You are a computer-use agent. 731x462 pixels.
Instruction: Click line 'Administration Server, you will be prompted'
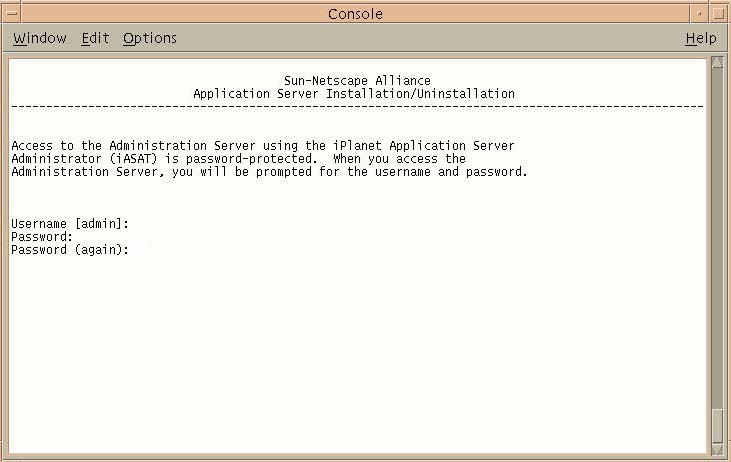(x=269, y=172)
